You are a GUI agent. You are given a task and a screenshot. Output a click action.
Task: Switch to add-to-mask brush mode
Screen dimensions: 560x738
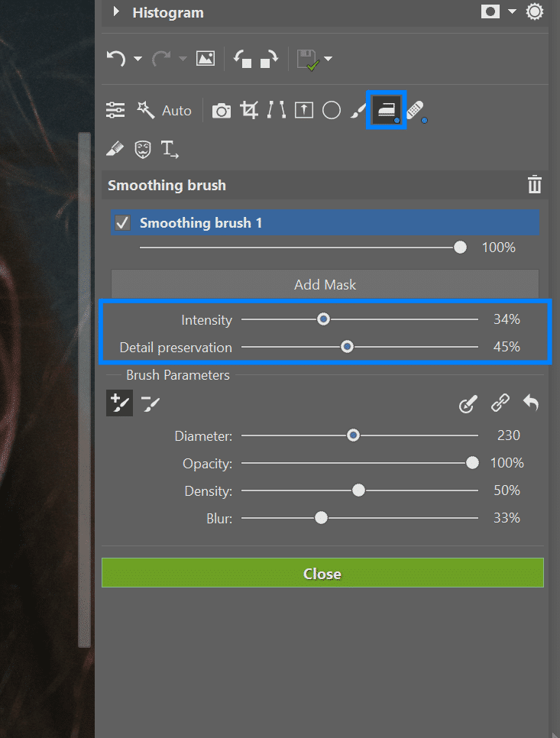(119, 403)
